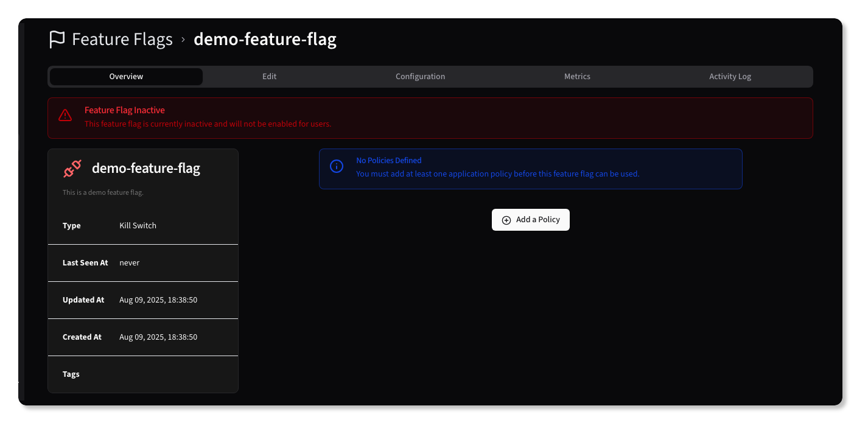This screenshot has height=431, width=868.
Task: Click the Kill Switch type value
Action: point(138,226)
